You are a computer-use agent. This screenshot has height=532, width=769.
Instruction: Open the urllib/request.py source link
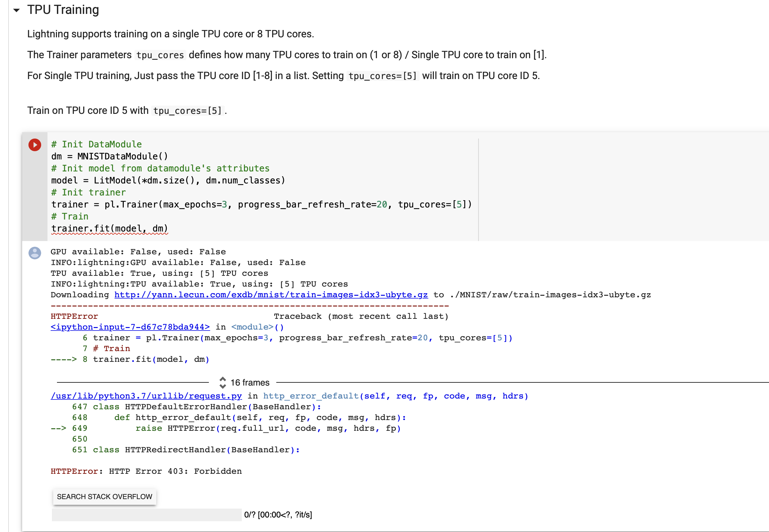(x=146, y=396)
